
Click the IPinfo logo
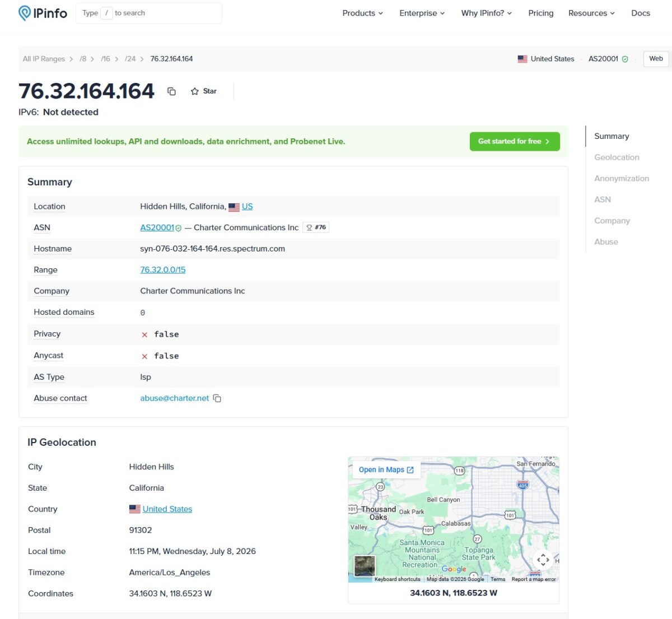pos(43,13)
